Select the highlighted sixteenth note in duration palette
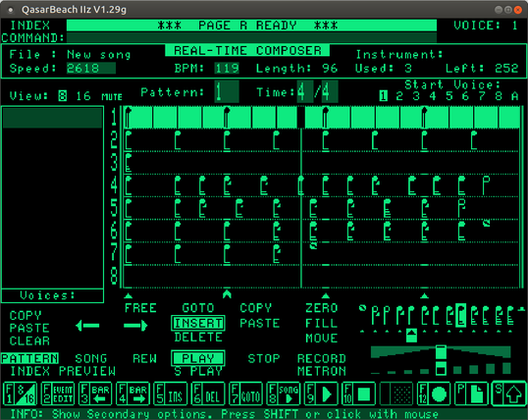The width and height of the screenshot is (528, 420). (x=460, y=315)
